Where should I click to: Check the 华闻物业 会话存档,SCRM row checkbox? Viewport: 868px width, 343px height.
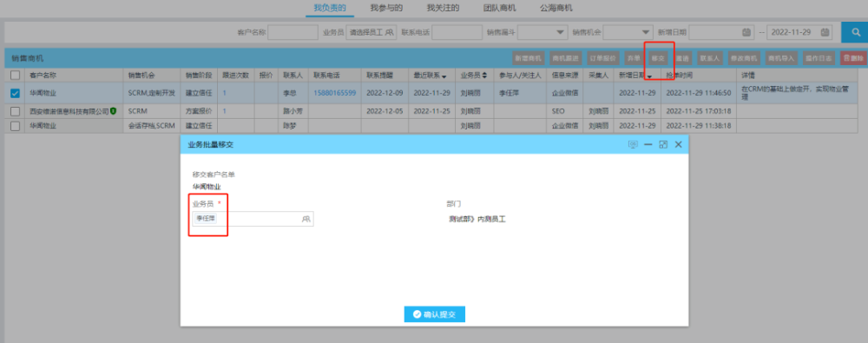coord(15,126)
